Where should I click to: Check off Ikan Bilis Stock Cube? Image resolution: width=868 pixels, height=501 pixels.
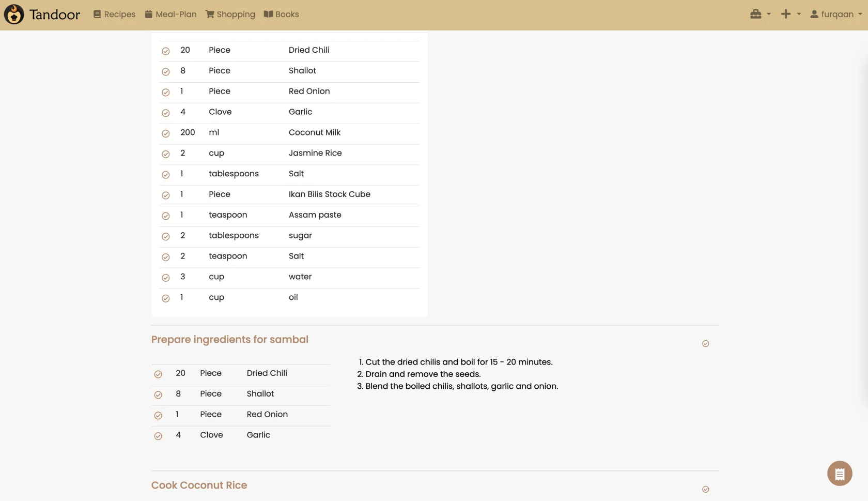click(x=166, y=195)
